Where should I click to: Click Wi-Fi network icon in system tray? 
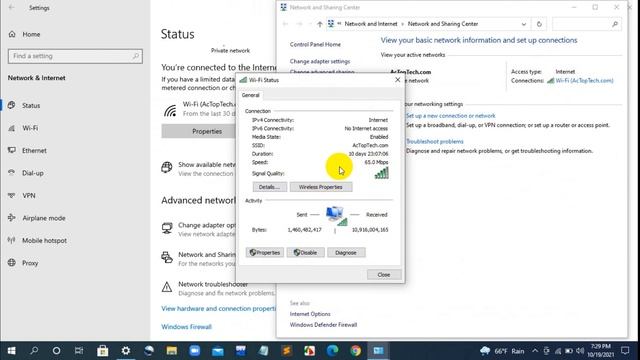pos(558,351)
